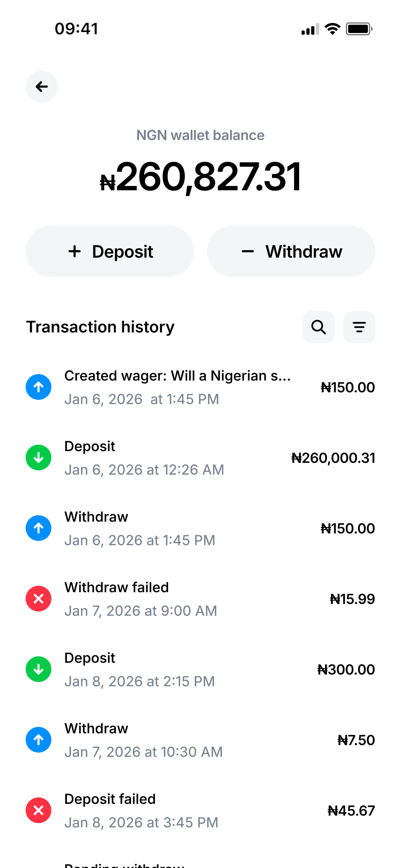Tap blue arrow icon beside Created wager
Screen dimensions: 401x868
tap(39, 387)
